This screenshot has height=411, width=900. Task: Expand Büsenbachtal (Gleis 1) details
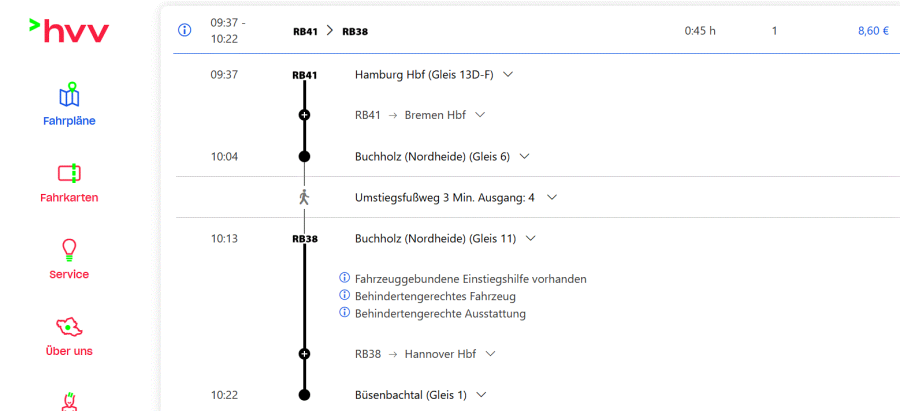481,394
